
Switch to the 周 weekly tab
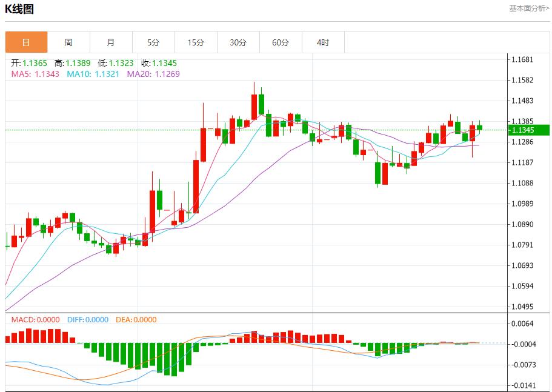[x=68, y=42]
